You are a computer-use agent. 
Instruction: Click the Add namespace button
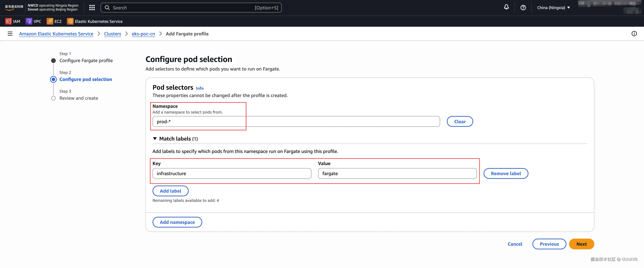(177, 222)
